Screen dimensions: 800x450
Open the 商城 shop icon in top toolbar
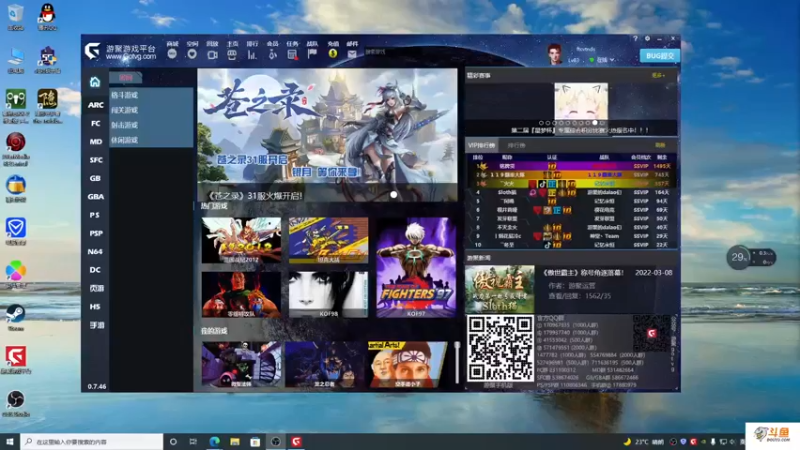coord(172,54)
